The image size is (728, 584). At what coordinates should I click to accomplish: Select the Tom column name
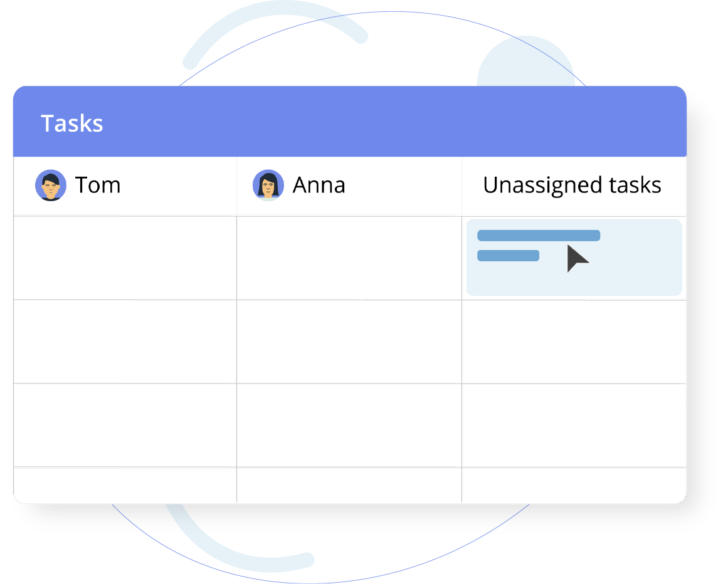tap(98, 185)
